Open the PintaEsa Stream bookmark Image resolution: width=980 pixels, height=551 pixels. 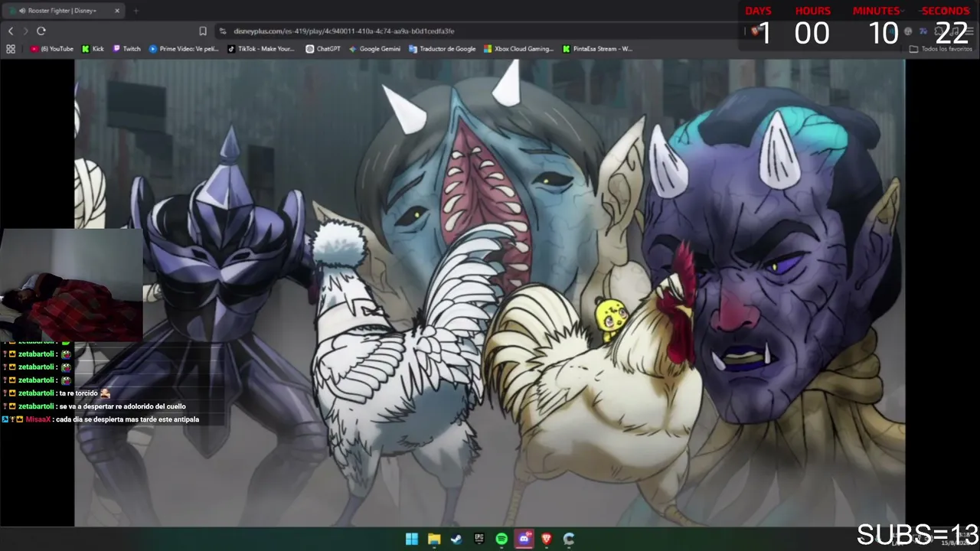point(597,49)
